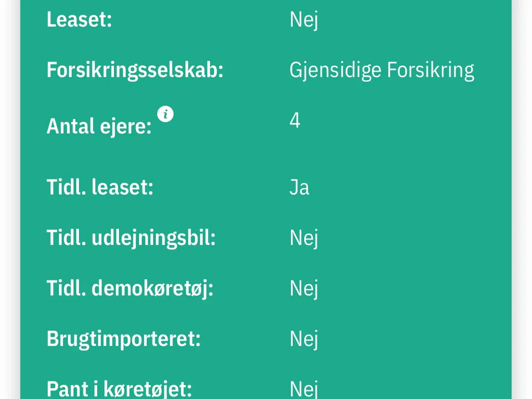The image size is (532, 399).
Task: Select the Gjensidige Forsikring text
Action: [x=382, y=70]
